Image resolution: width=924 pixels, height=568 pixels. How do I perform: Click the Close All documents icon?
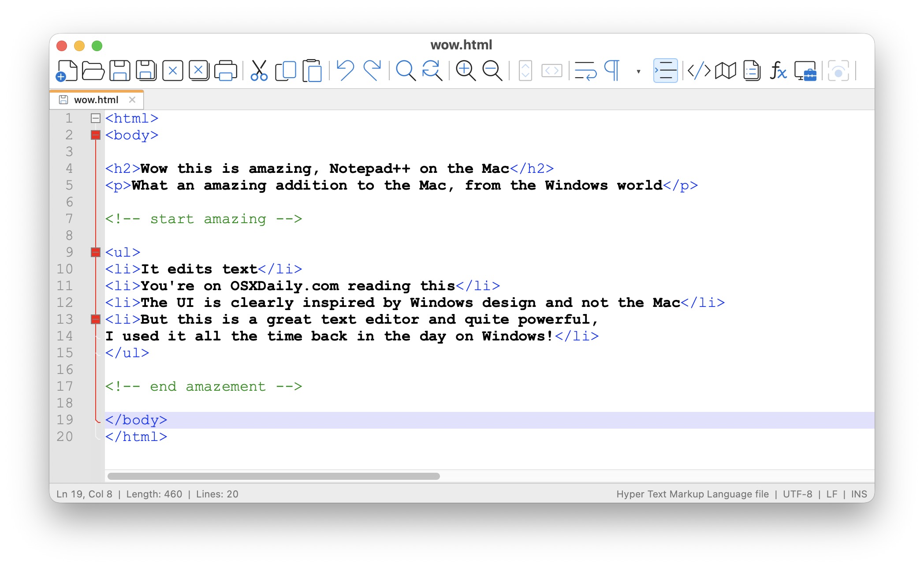coord(199,71)
